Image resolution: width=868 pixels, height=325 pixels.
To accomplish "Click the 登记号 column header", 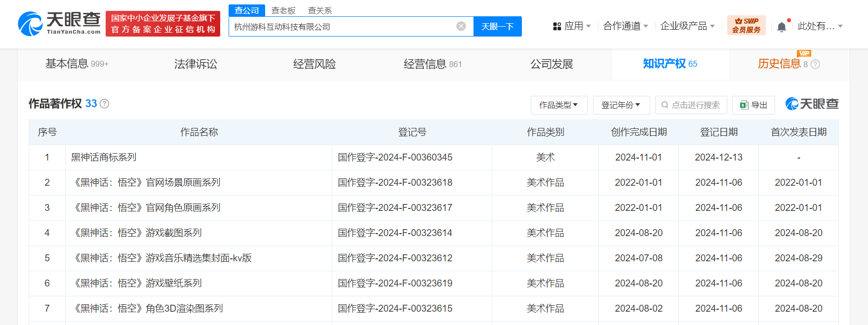I will (412, 132).
